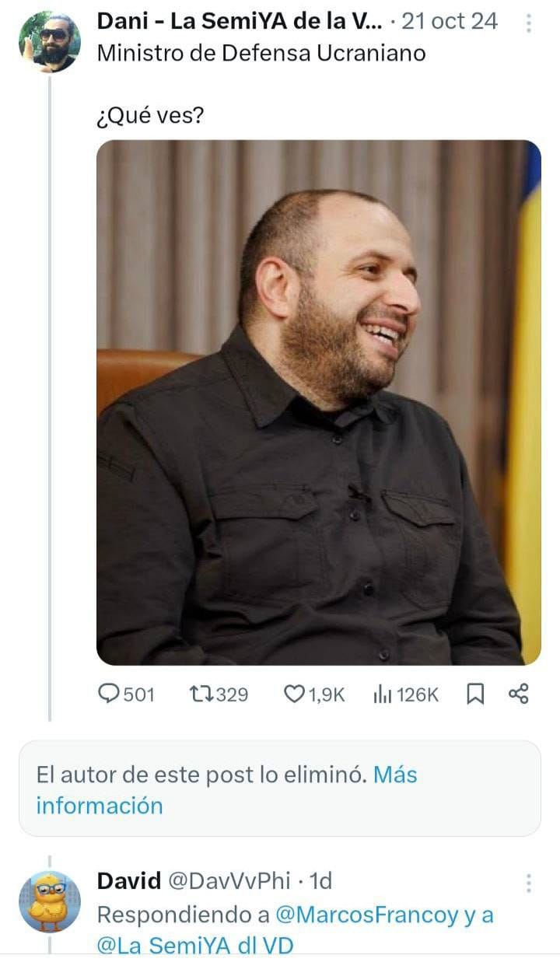Tap the 21 oct 24 timestamp
Image resolution: width=560 pixels, height=962 pixels.
[450, 22]
